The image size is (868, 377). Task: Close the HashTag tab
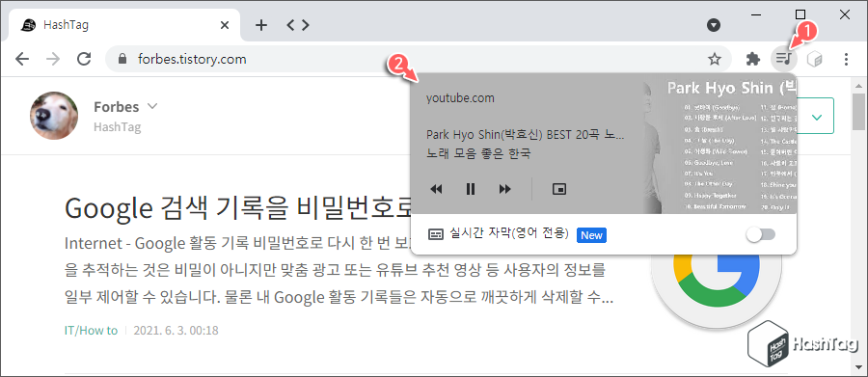click(224, 25)
